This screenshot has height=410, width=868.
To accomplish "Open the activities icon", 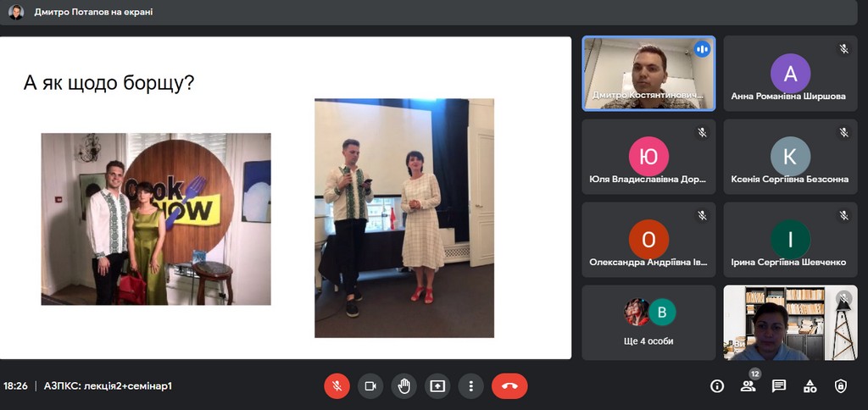I will click(810, 386).
